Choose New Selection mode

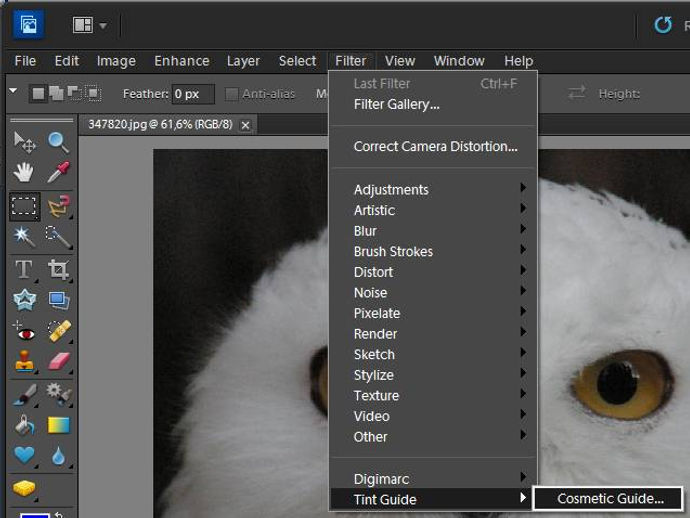coord(38,93)
